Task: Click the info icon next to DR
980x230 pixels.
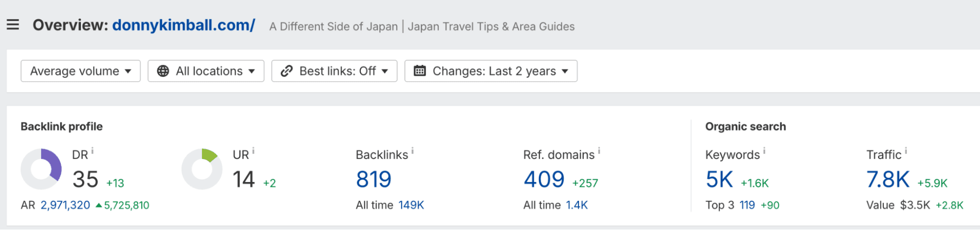Action: click(92, 151)
